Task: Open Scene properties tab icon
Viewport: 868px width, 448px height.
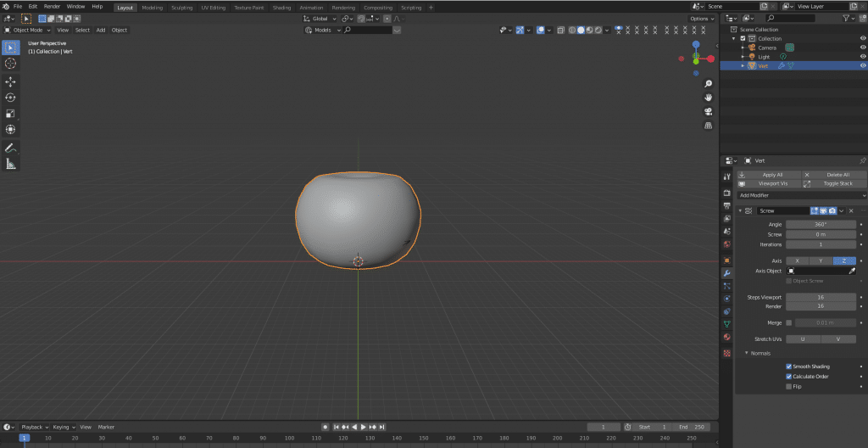Action: point(726,231)
